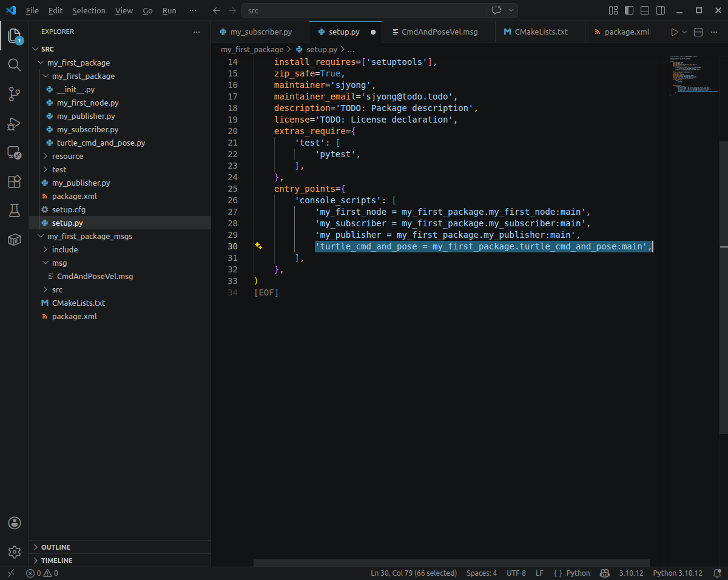Open the Accounts menu icon

point(15,523)
